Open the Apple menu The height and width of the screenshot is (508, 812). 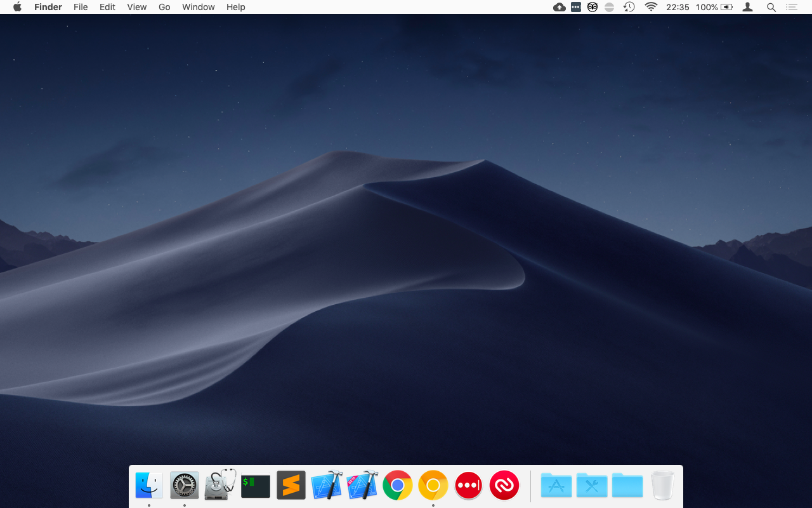point(17,7)
